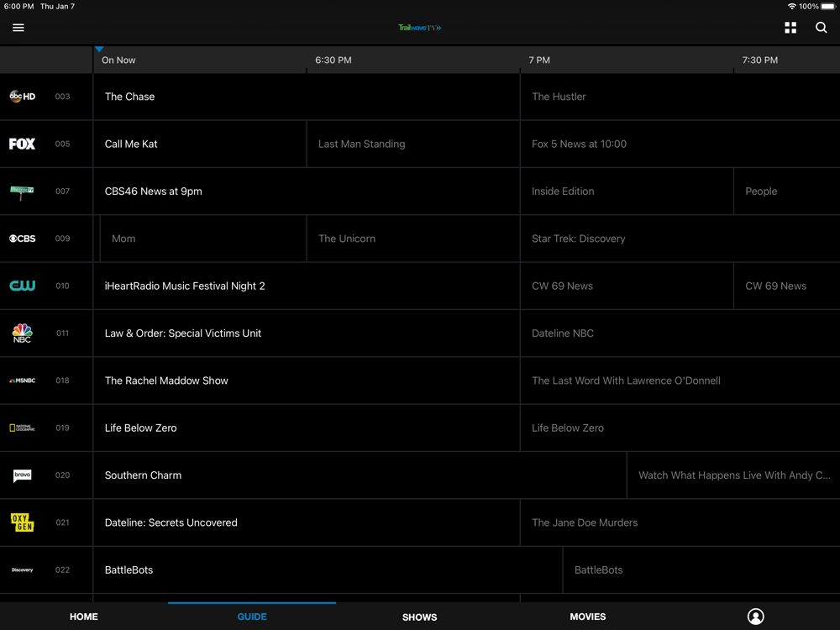The width and height of the screenshot is (840, 630).
Task: Select Mom on CBS
Action: [x=203, y=239]
